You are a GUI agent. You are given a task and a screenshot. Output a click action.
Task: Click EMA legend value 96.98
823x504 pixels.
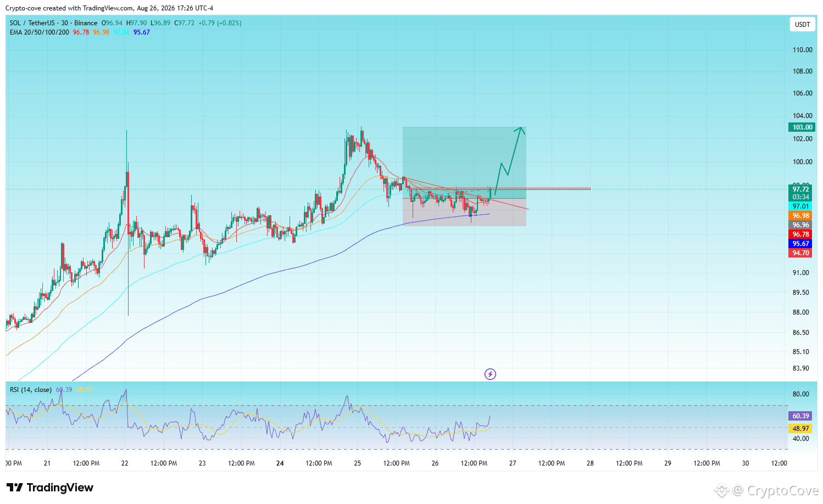coord(101,32)
